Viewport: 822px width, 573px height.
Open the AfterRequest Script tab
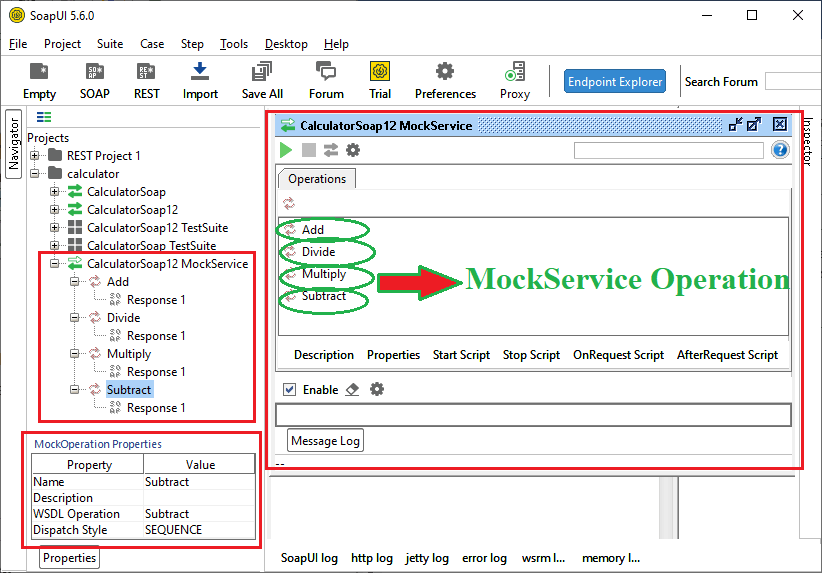tap(727, 355)
